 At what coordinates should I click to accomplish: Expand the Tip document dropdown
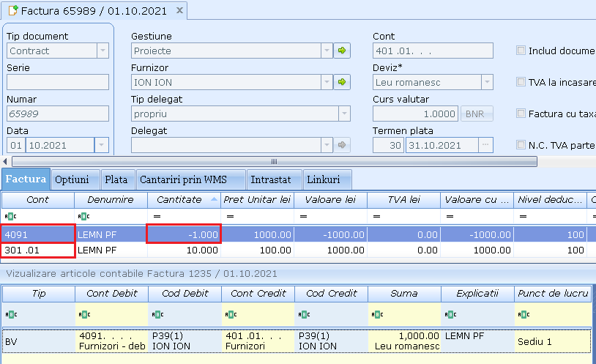[x=103, y=51]
